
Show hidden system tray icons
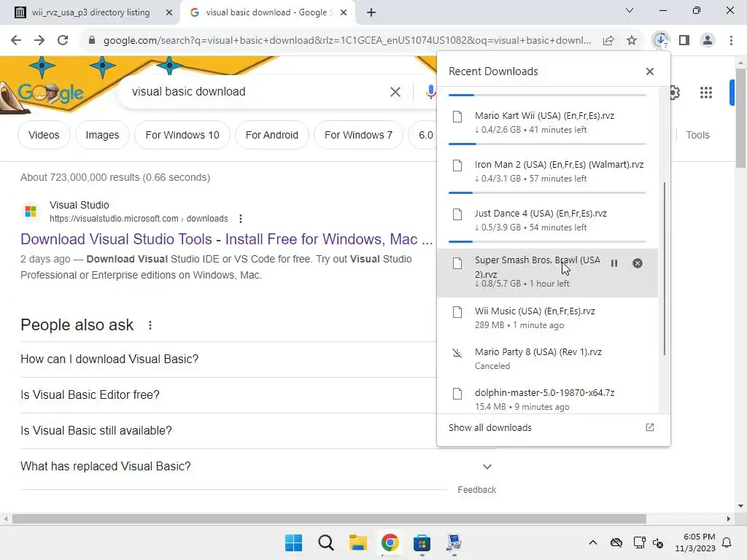coord(592,542)
